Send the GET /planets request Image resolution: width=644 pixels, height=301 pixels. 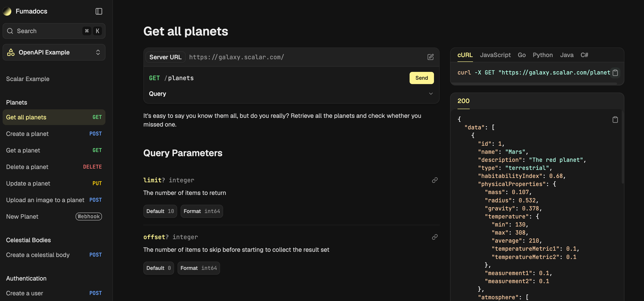click(422, 78)
